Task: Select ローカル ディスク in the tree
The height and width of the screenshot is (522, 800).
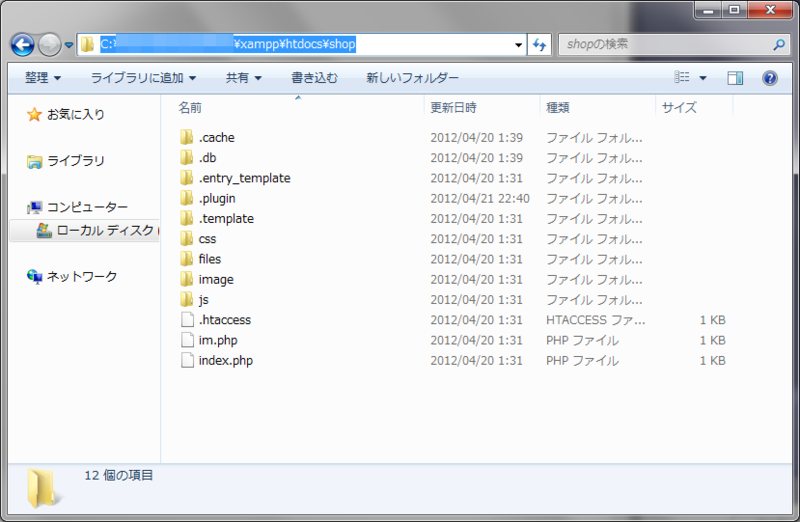Action: [105, 230]
